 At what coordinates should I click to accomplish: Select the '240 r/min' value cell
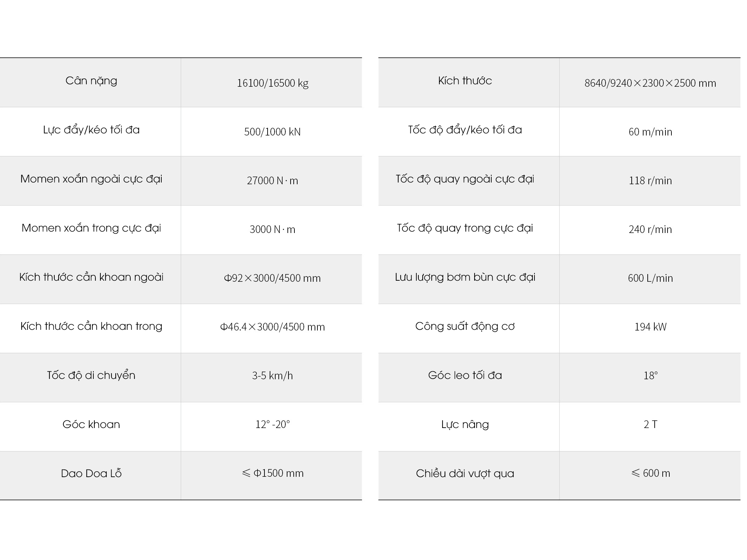coord(650,230)
